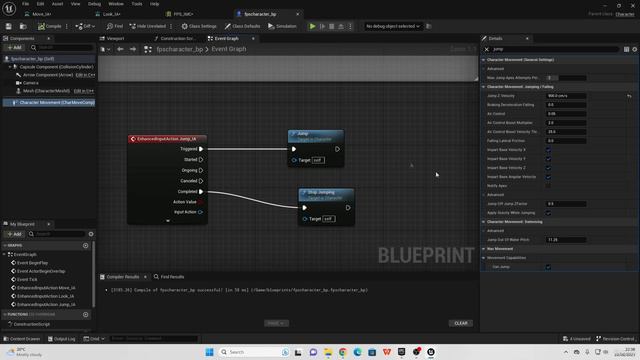Click Triggered execution pin on Jump_IA node
This screenshot has height=360, width=640.
pos(201,149)
